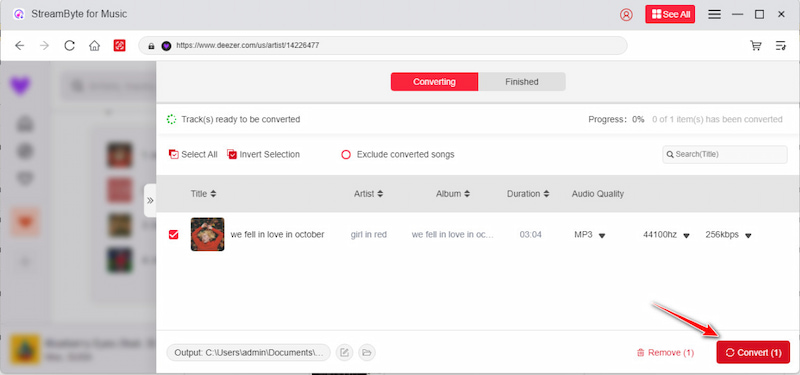Click the Deezer URL address bar
The image size is (800, 375).
click(x=383, y=45)
